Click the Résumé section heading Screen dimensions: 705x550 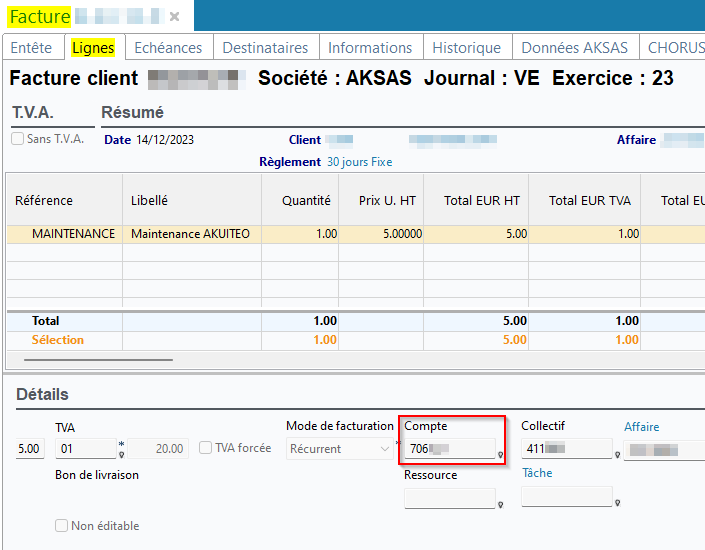point(132,112)
